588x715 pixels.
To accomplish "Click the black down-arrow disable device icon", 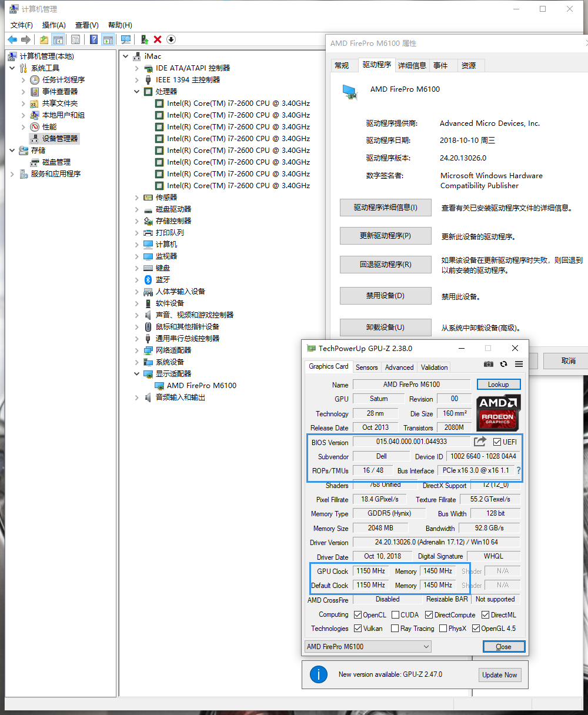I will coord(171,39).
